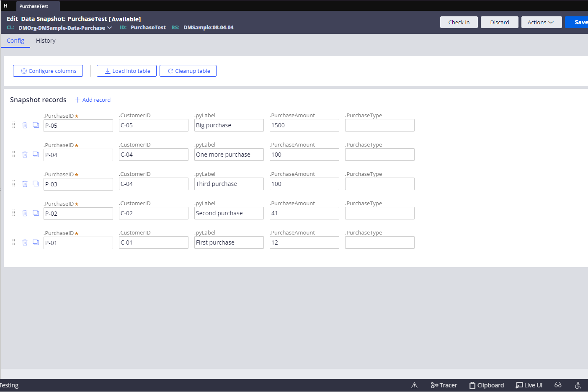
Task: Click the Check in button
Action: click(x=459, y=22)
